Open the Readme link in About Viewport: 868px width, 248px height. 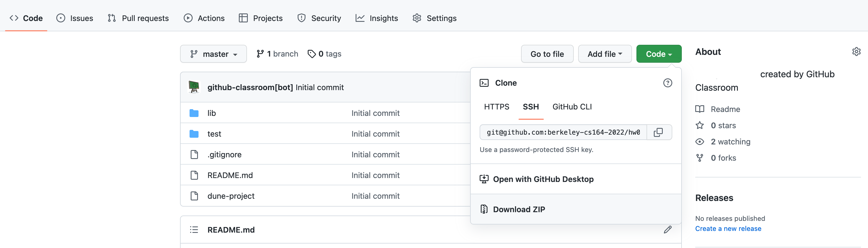pos(725,109)
